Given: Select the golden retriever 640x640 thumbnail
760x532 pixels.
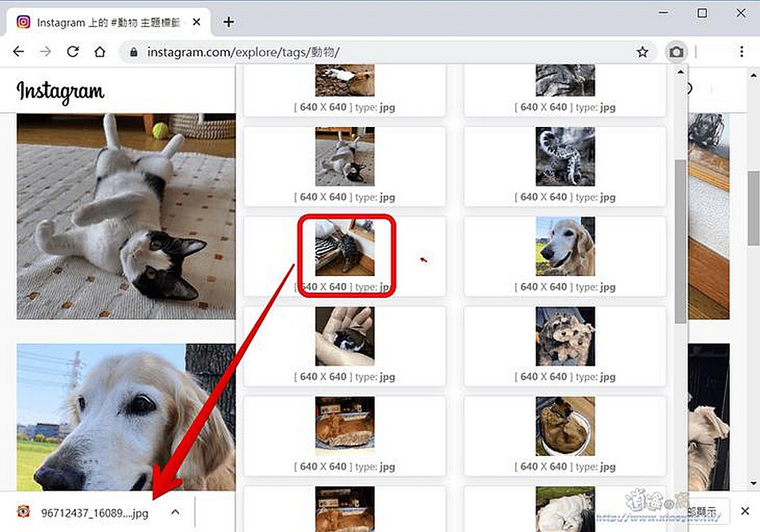Looking at the screenshot, I should tap(565, 246).
